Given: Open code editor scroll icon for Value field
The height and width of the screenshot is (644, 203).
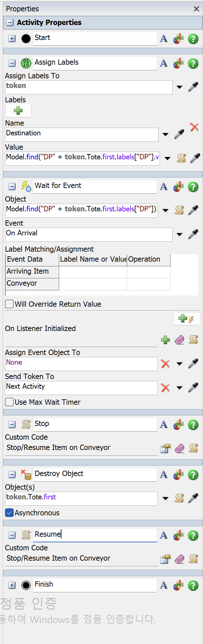Looking at the screenshot, I should pos(181,158).
